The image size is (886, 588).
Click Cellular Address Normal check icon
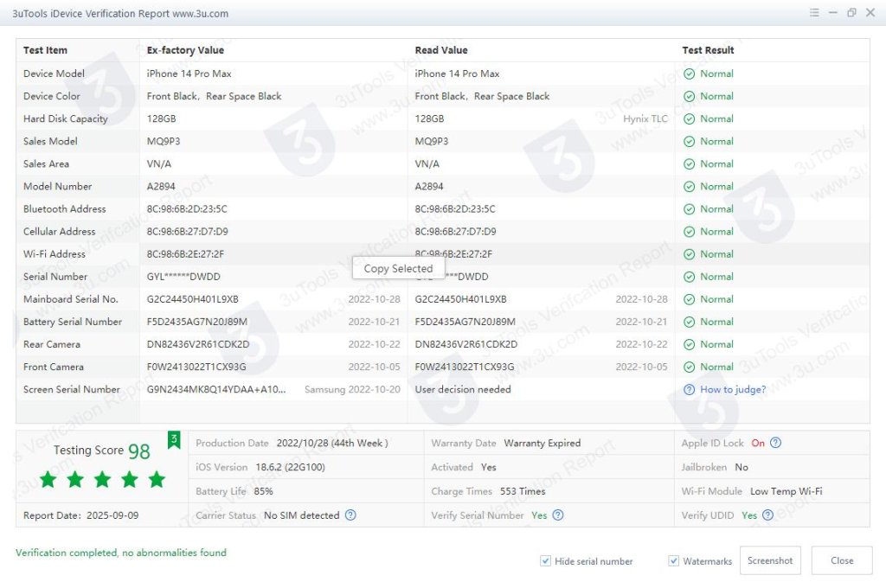pyautogui.click(x=689, y=232)
